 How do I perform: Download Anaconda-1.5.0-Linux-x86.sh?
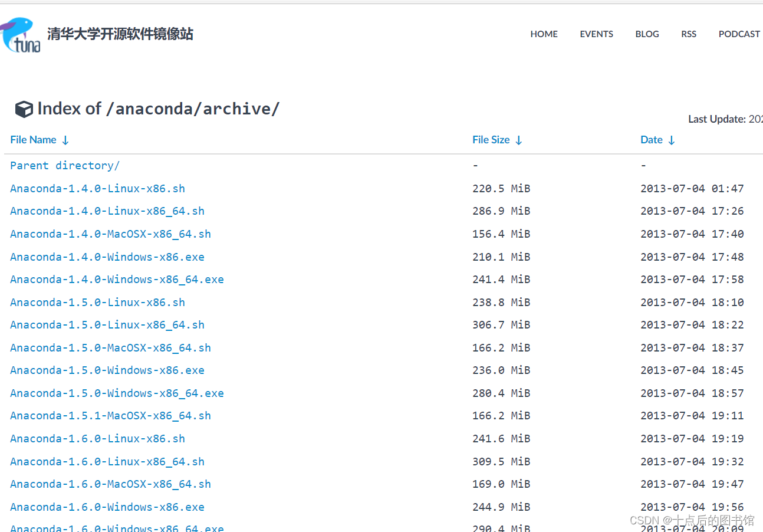tap(97, 303)
